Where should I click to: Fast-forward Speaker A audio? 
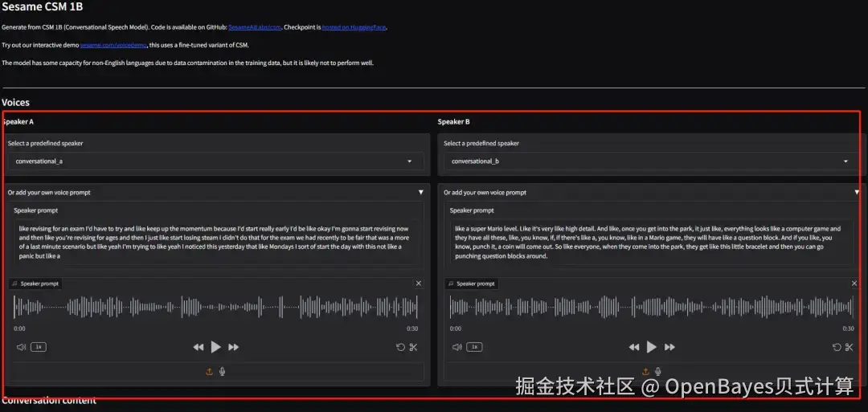[234, 347]
